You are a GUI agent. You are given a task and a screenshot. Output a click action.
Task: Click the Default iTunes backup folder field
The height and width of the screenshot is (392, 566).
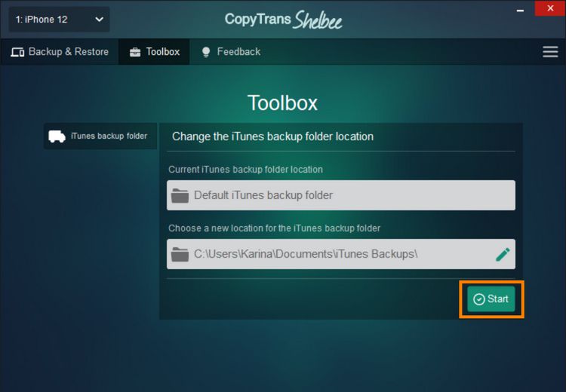(341, 195)
